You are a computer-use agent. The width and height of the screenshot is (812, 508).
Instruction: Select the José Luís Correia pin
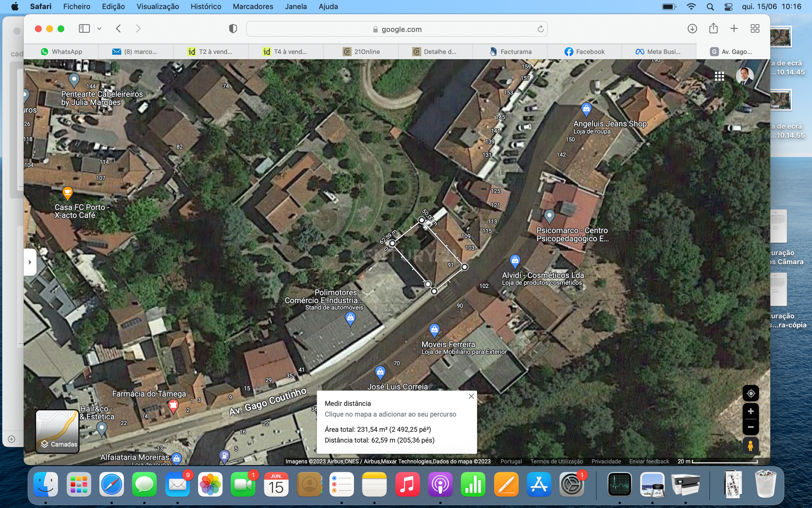click(380, 373)
